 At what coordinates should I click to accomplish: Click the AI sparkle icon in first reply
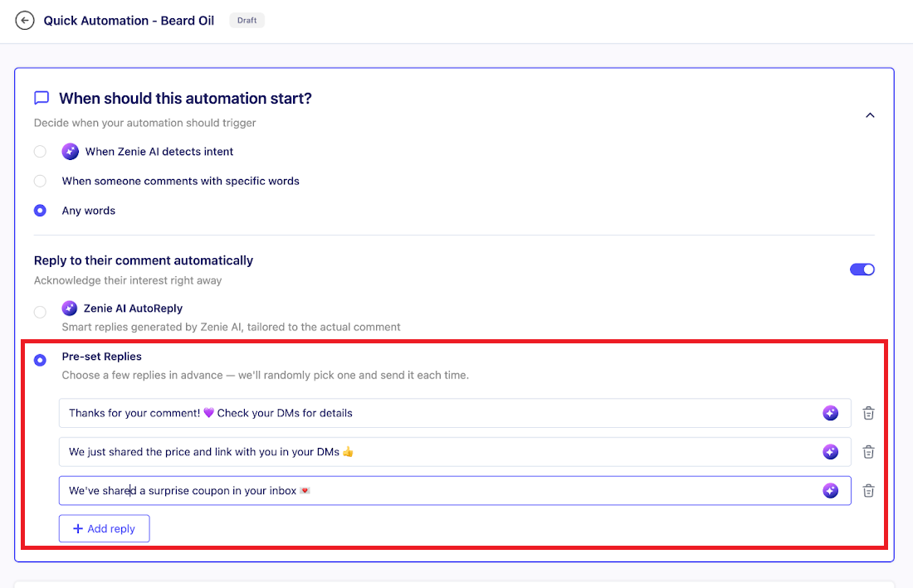coord(830,413)
